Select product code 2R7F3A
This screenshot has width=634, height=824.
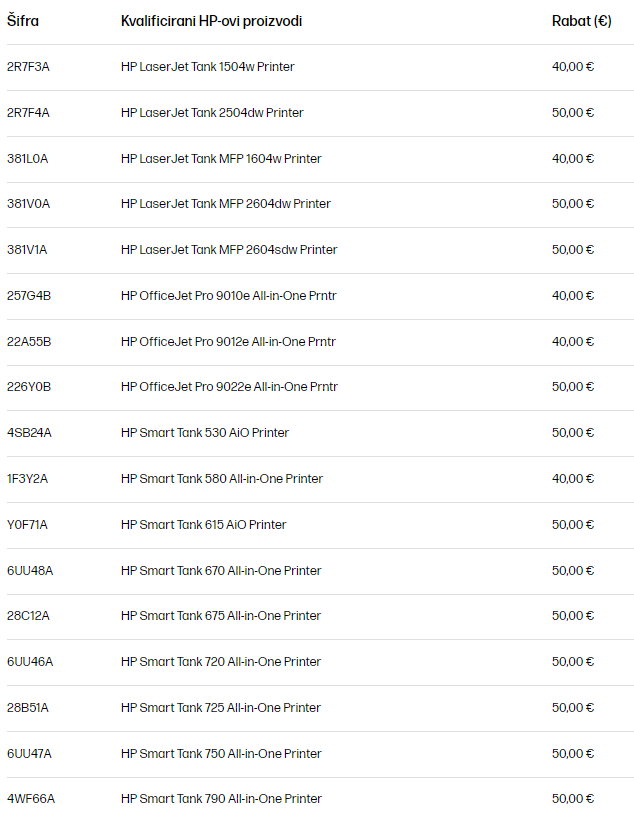pos(28,67)
